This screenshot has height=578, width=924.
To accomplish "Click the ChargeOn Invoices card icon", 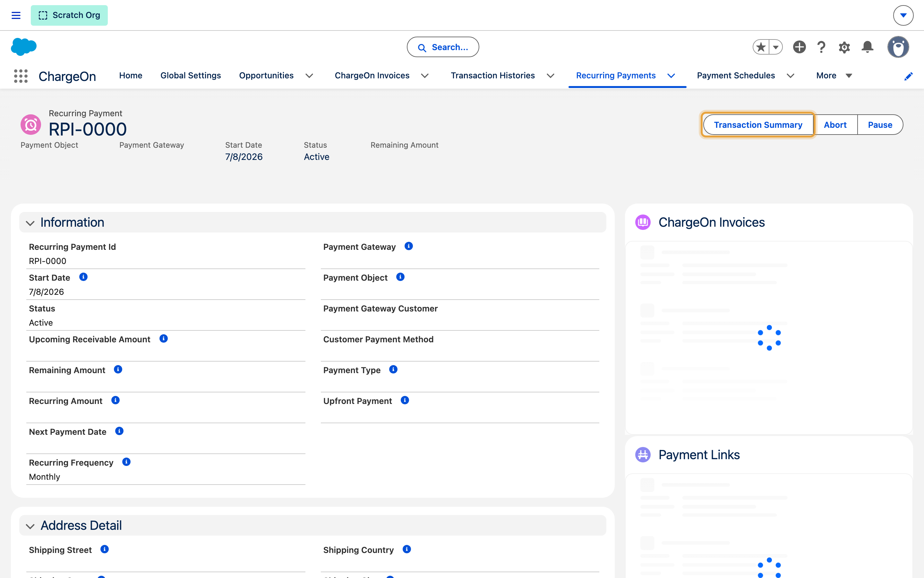I will point(643,222).
